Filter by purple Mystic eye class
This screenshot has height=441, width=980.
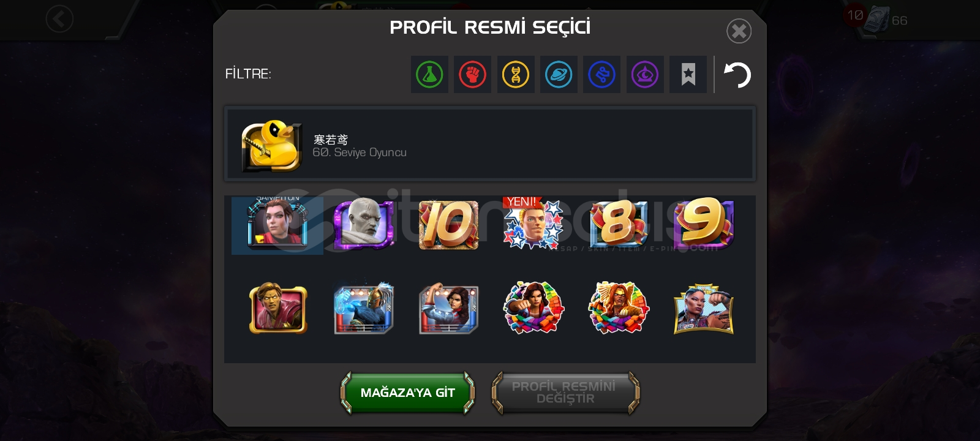click(645, 75)
